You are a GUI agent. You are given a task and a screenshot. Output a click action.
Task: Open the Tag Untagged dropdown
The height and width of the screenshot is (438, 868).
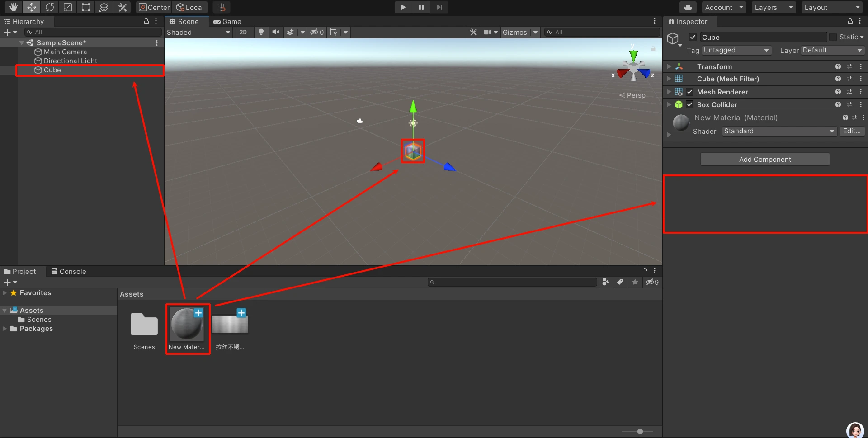736,50
